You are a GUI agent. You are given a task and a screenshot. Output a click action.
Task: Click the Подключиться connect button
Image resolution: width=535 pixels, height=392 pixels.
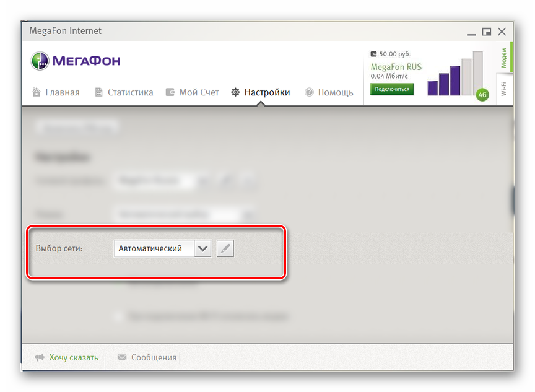392,89
